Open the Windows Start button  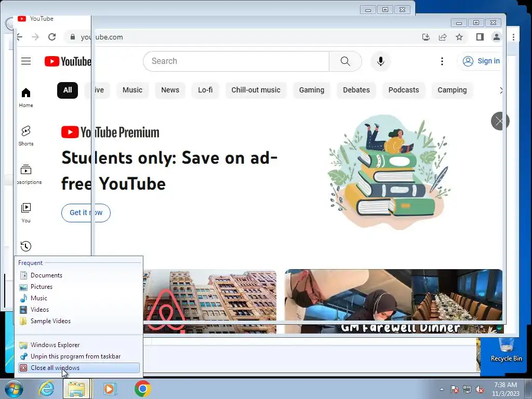point(13,389)
